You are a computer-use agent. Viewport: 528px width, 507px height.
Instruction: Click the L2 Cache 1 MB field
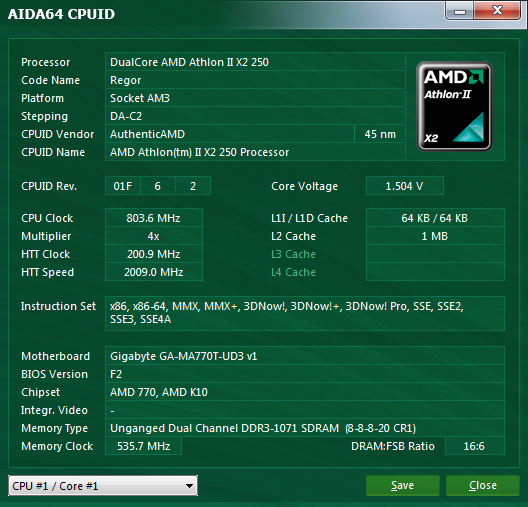(435, 236)
